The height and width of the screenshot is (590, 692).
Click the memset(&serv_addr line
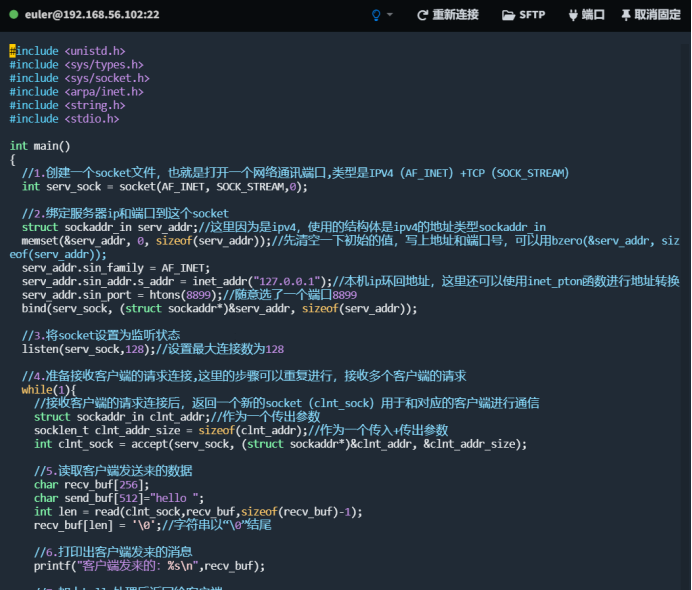click(x=344, y=248)
